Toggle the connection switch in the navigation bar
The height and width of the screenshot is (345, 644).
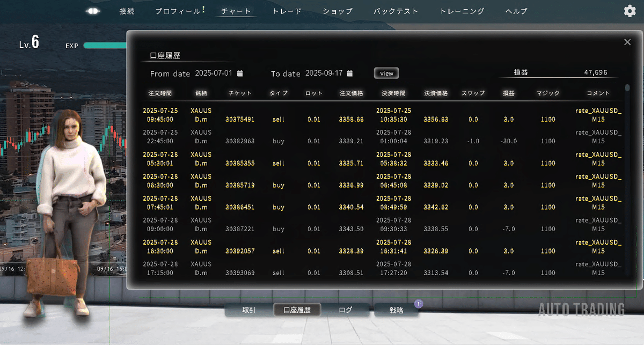[x=93, y=10]
